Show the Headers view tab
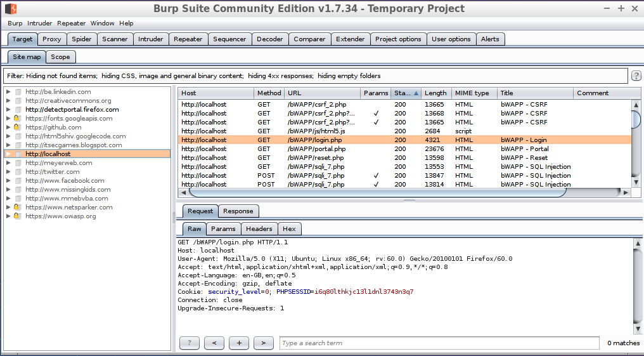This screenshot has height=356, width=644. [259, 229]
